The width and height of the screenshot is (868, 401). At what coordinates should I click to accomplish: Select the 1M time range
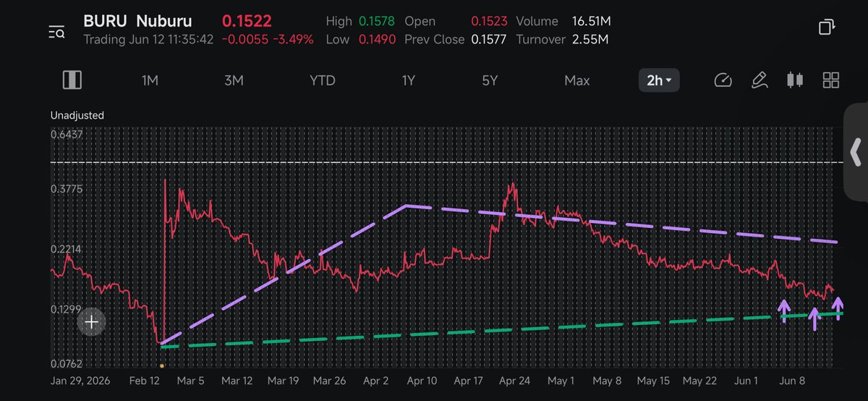pos(150,80)
